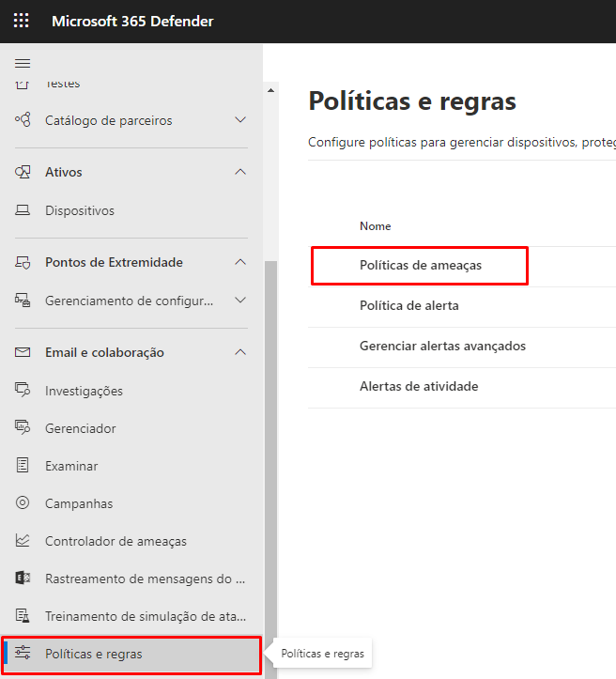Click Pontos de Extremidade section header
The width and height of the screenshot is (616, 679).
[131, 262]
